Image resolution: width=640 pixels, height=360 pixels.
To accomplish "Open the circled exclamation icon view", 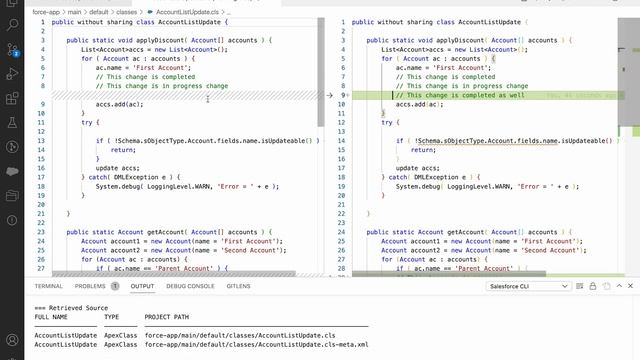I will click(12, 220).
